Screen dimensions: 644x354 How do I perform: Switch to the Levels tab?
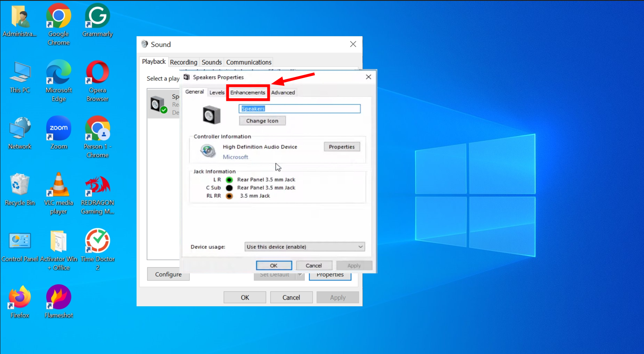(x=217, y=92)
